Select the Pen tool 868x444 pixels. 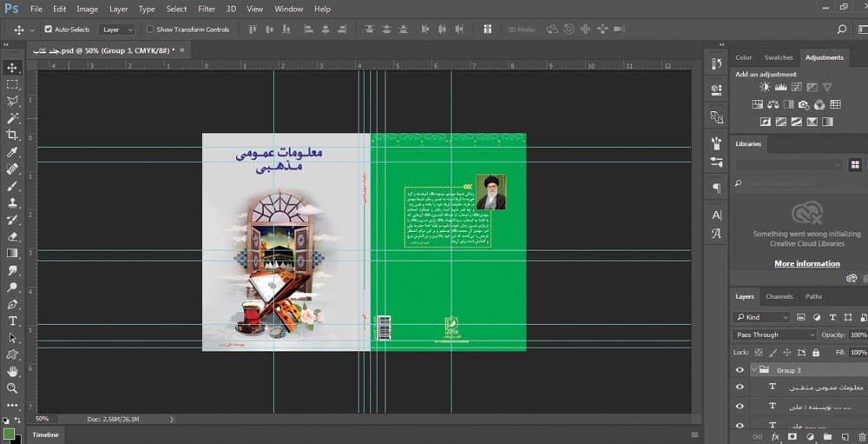click(x=11, y=304)
